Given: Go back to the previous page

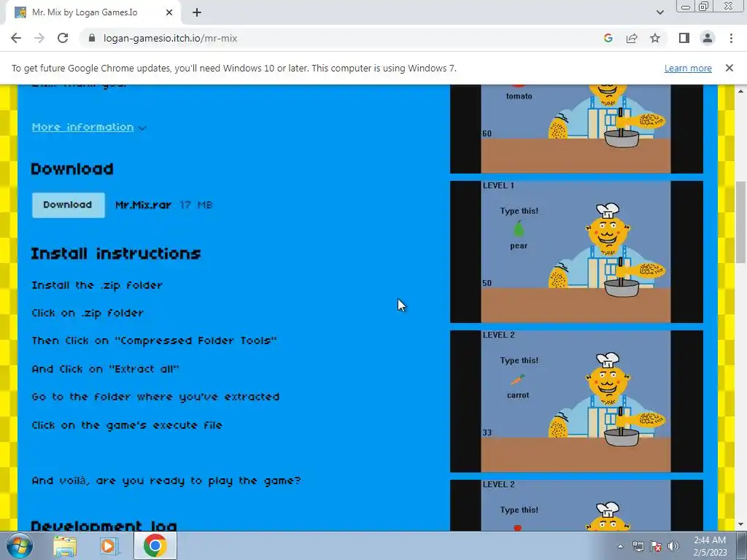Looking at the screenshot, I should point(16,38).
